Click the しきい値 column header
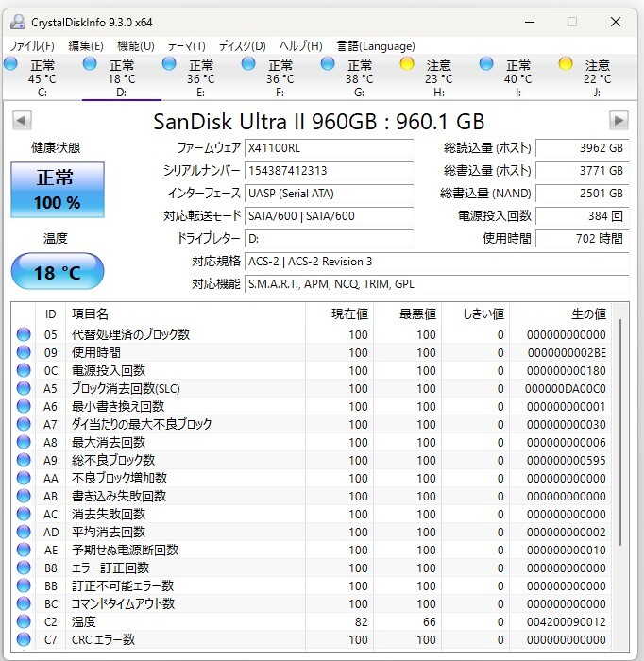Viewport: 644px width, 661px height. pyautogui.click(x=475, y=314)
